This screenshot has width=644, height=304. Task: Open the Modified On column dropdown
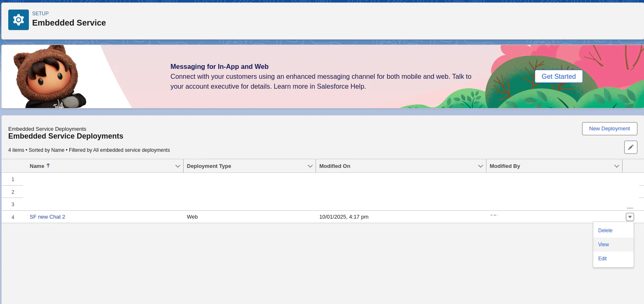pyautogui.click(x=480, y=166)
